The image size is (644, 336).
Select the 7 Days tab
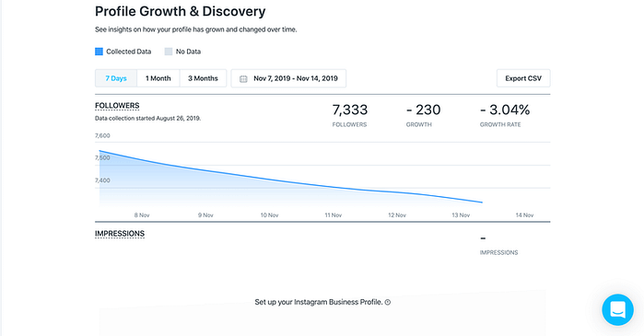pos(116,78)
